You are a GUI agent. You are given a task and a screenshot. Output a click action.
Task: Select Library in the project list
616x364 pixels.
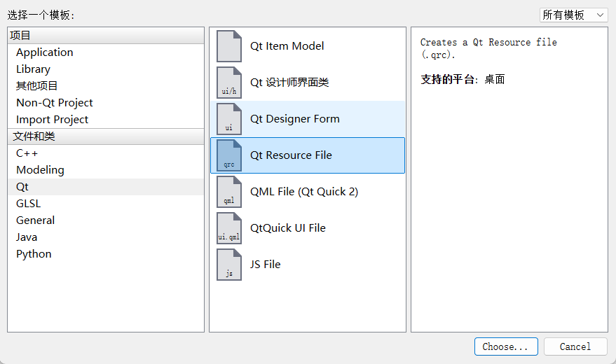106,69
